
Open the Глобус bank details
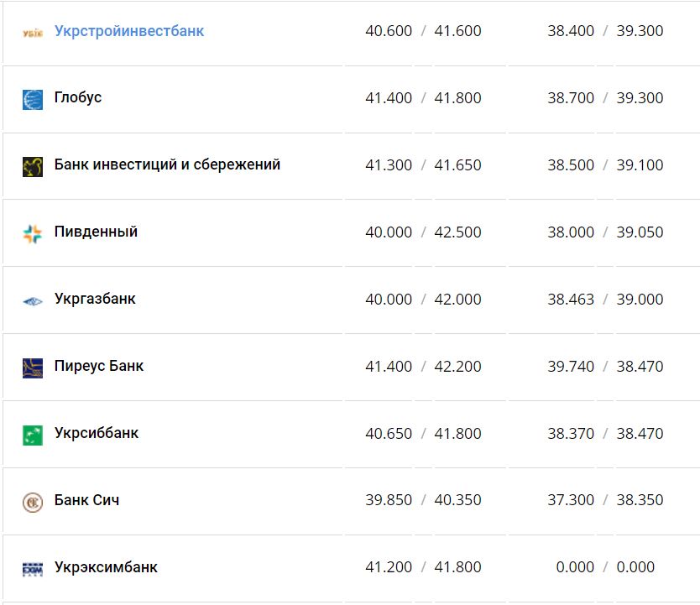click(80, 97)
